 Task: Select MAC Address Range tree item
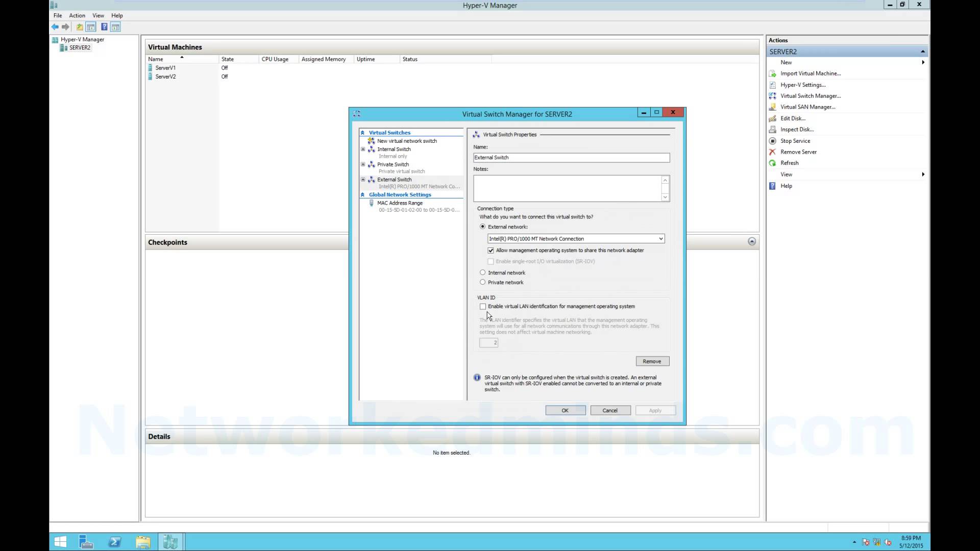[x=400, y=203]
